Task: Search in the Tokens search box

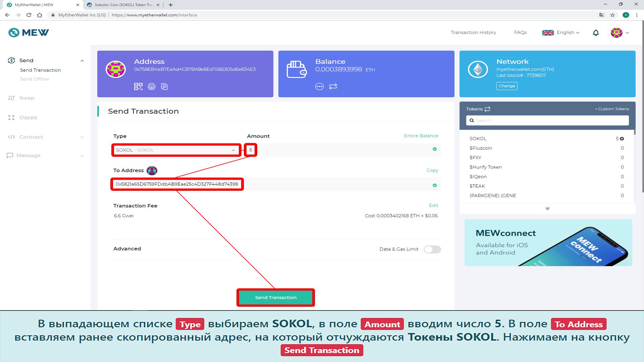Action: point(547,121)
